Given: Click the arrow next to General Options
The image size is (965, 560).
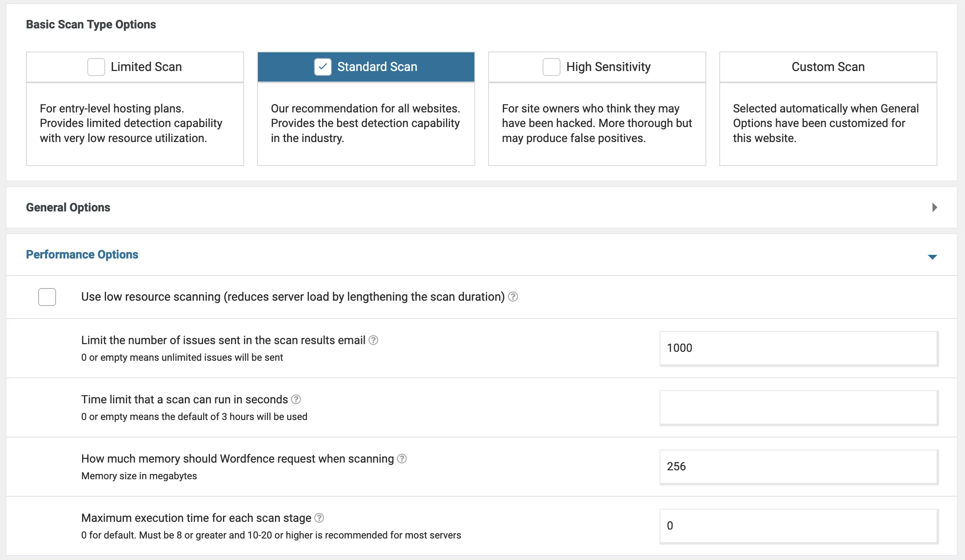Looking at the screenshot, I should pyautogui.click(x=934, y=207).
